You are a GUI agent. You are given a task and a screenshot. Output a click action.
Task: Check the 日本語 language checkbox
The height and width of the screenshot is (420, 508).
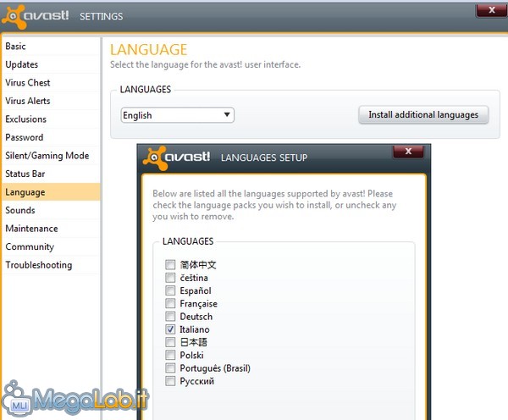(x=170, y=342)
